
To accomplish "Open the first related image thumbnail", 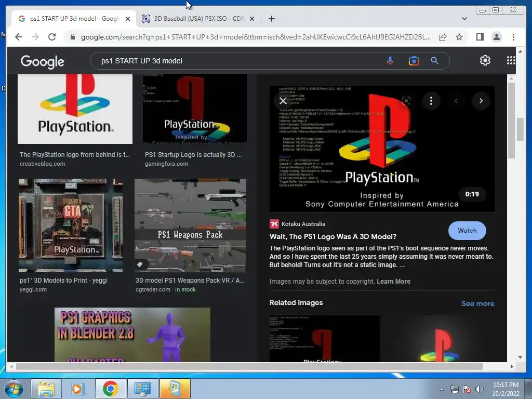I will [x=325, y=339].
